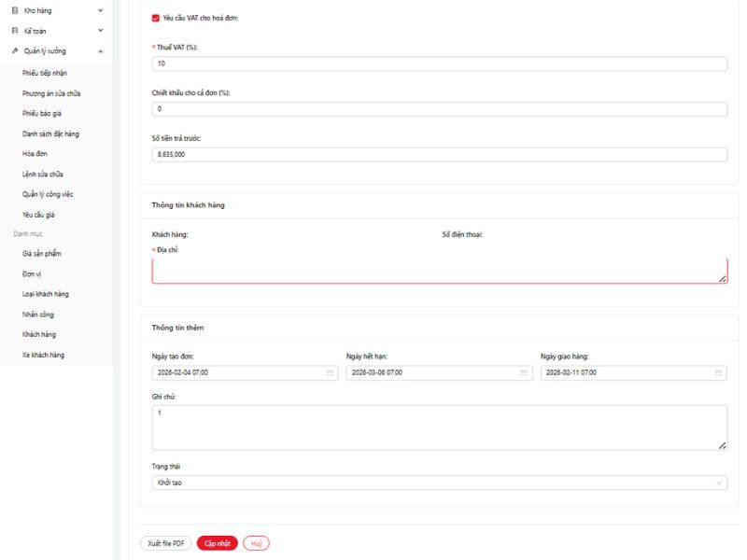747x560 pixels.
Task: Open calendar icon in Ngày tạo đơn field
Action: 330,372
